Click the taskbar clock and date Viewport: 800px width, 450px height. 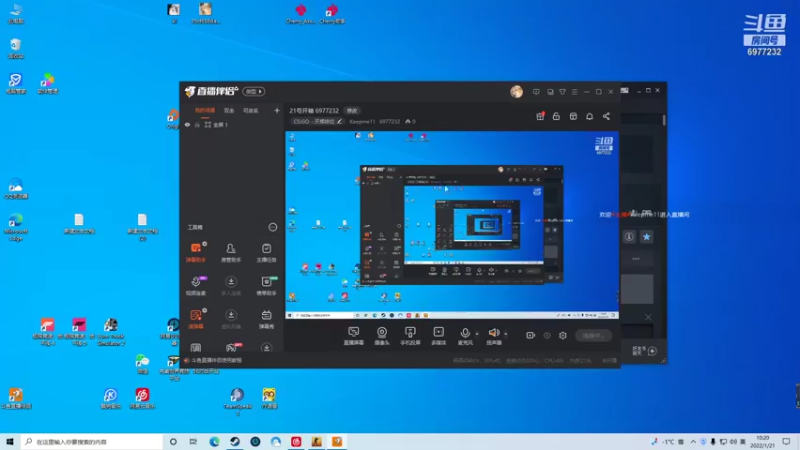[x=763, y=441]
